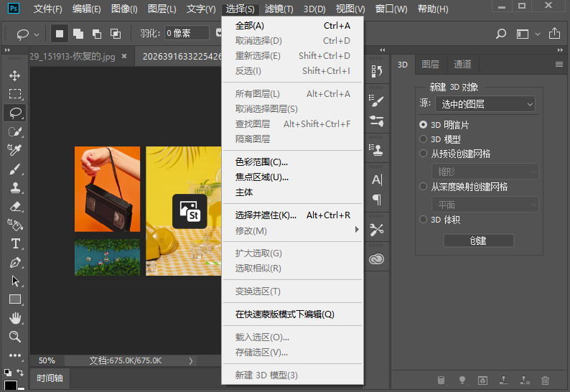Open the Character panel icon
Viewport: 570px width, 392px height.
point(377,179)
